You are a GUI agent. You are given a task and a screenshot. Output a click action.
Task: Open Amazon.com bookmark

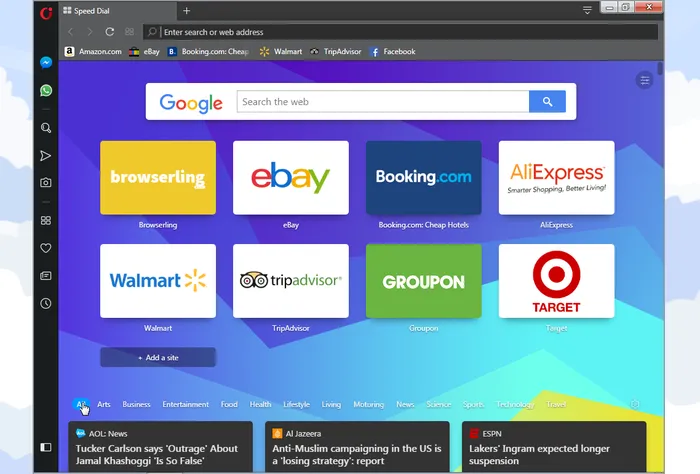pyautogui.click(x=93, y=52)
